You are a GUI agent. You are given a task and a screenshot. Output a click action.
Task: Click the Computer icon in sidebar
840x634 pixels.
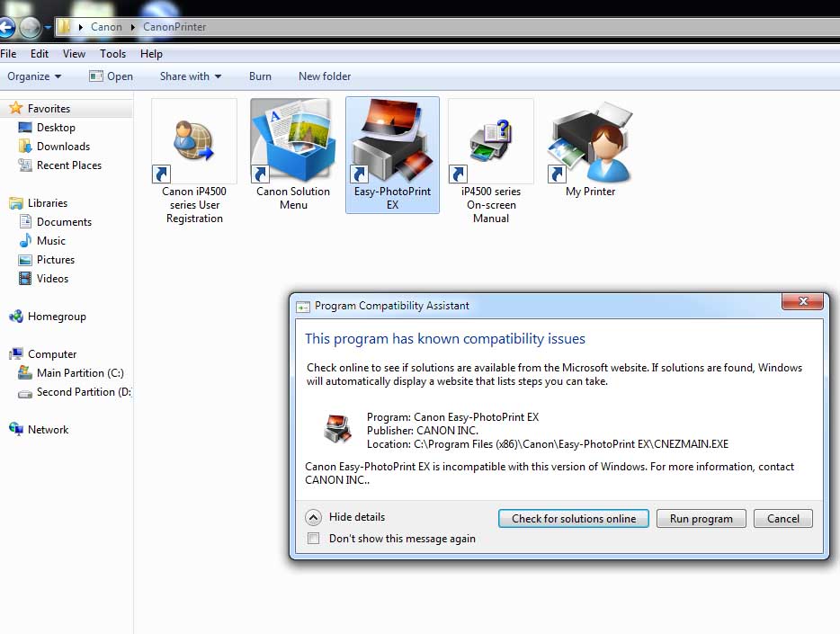click(x=16, y=354)
